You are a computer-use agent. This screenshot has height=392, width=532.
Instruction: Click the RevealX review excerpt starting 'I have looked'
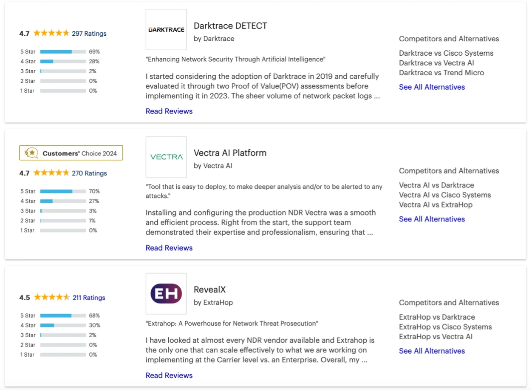(260, 350)
